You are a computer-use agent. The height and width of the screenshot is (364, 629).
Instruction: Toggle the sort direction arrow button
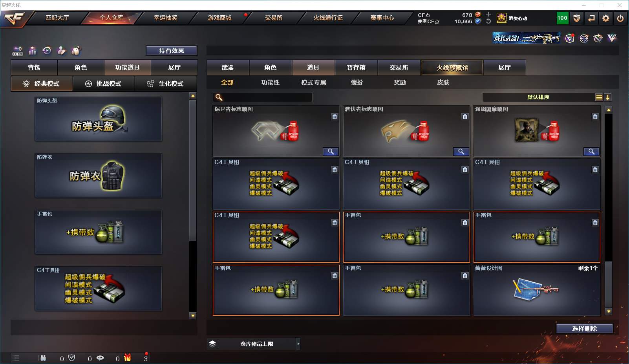point(607,97)
